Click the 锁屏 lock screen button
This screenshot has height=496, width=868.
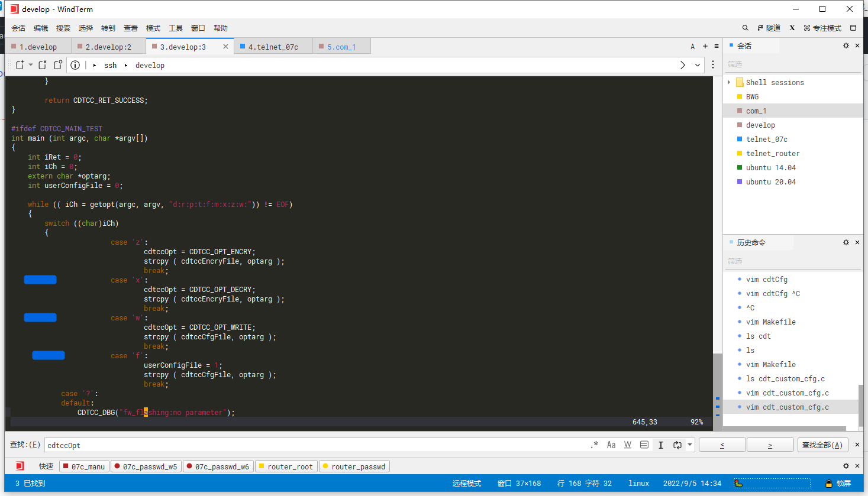[838, 483]
